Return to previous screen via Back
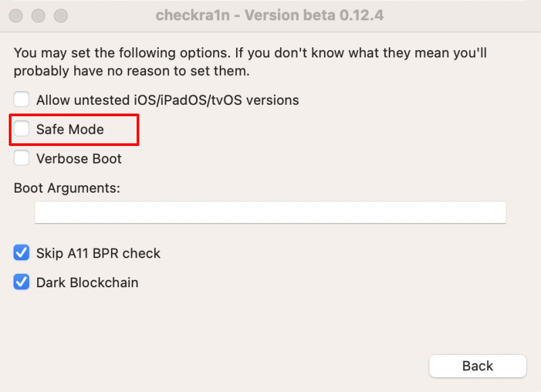541x392 pixels. click(x=477, y=366)
